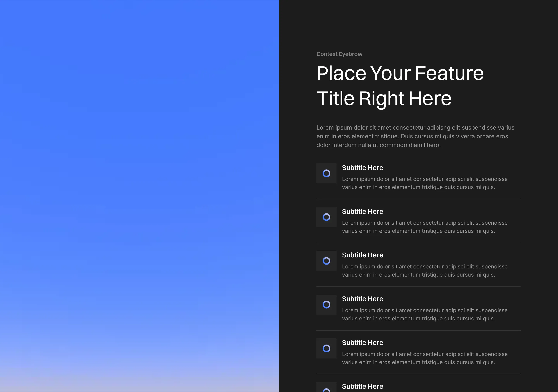
Task: Click the third feature's description text
Action: tap(424, 271)
